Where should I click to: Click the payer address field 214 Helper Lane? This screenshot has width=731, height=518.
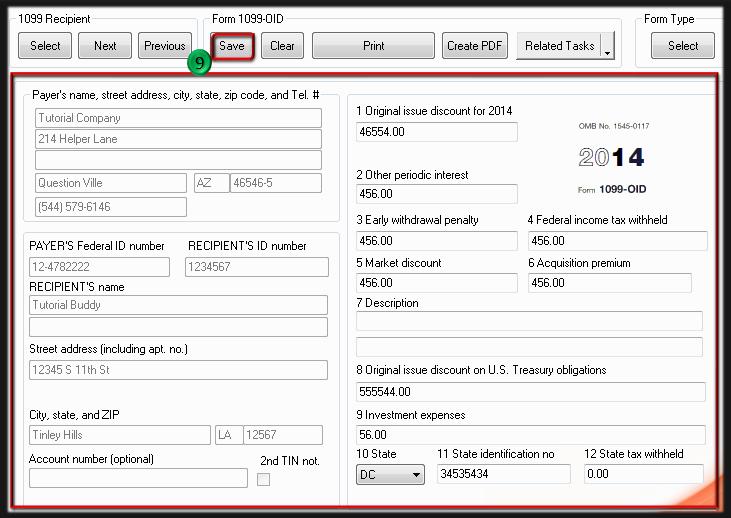pyautogui.click(x=178, y=139)
